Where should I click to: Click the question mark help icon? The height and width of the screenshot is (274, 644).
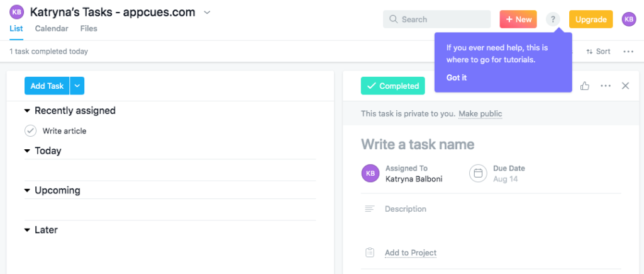click(553, 20)
